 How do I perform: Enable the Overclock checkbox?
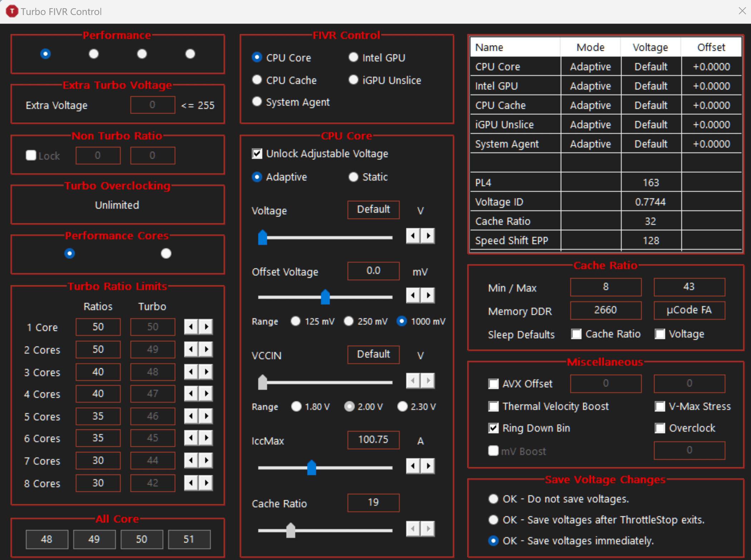click(660, 428)
